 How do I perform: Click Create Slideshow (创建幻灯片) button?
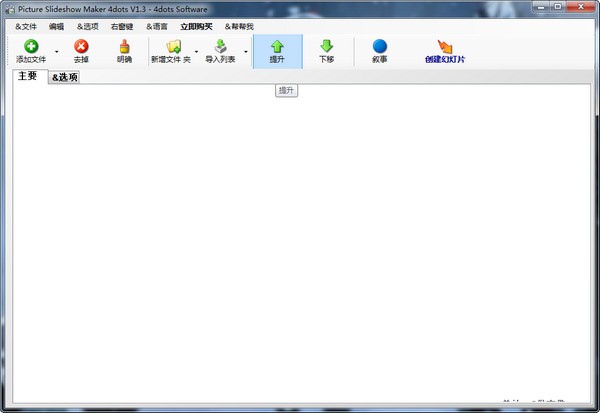445,52
